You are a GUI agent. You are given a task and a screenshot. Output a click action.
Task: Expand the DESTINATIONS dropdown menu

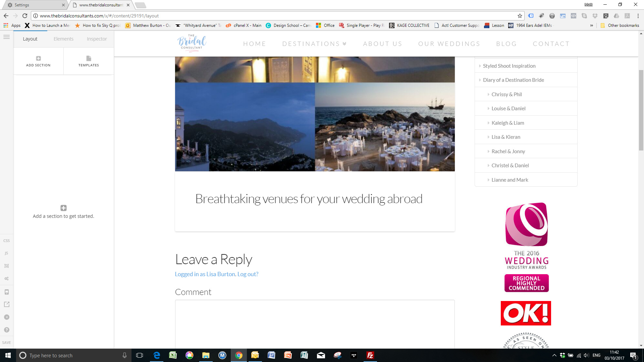point(314,44)
